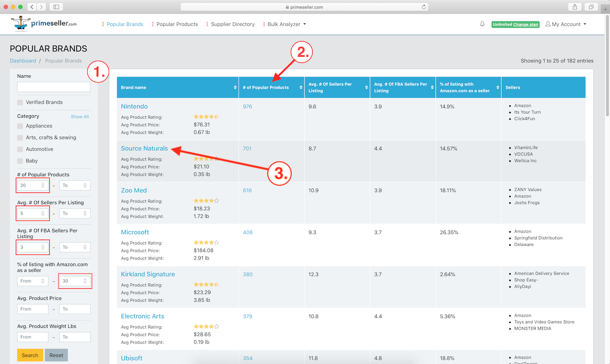This screenshot has height=364, width=610.
Task: Open the Safari share button
Action: point(575,7)
